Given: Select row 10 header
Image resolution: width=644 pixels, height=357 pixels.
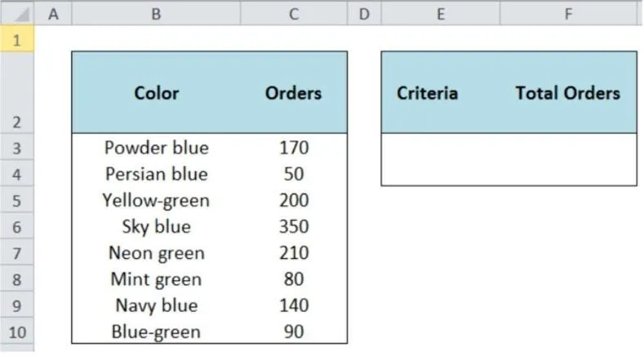Looking at the screenshot, I should (x=17, y=332).
